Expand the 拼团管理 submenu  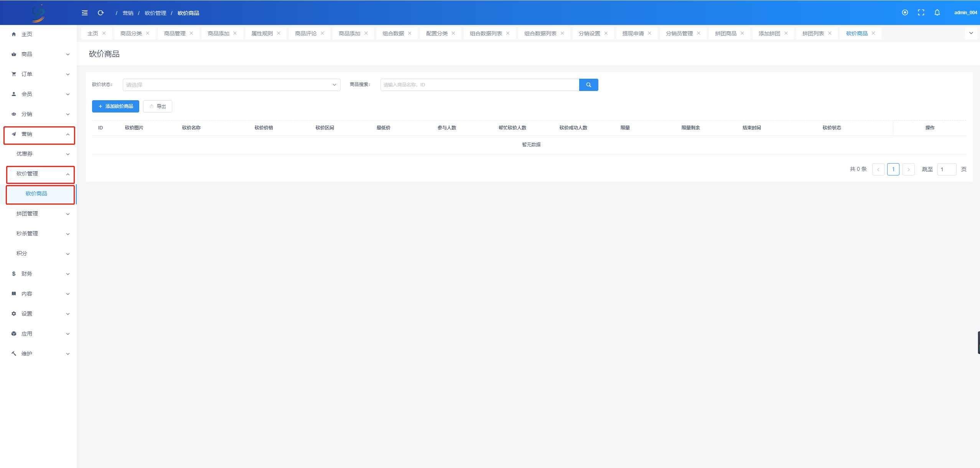coord(38,214)
